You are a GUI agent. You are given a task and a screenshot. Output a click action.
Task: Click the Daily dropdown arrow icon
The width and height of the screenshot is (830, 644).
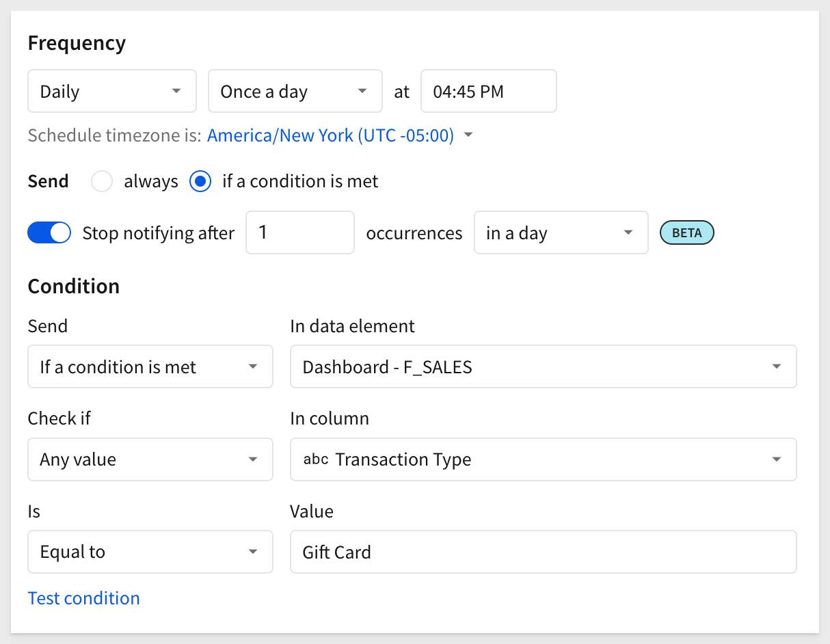[x=176, y=91]
